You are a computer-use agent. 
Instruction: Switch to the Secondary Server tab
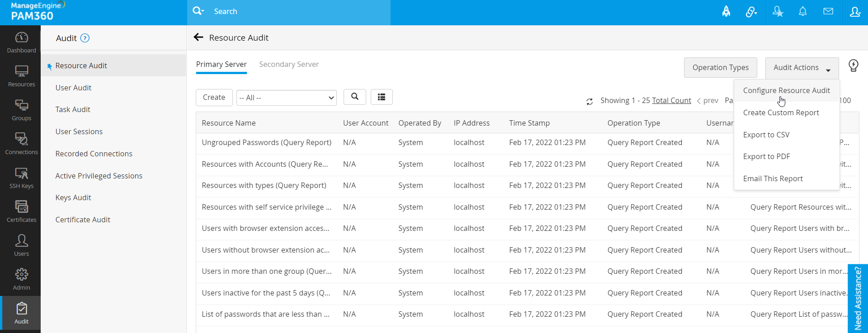(x=289, y=64)
